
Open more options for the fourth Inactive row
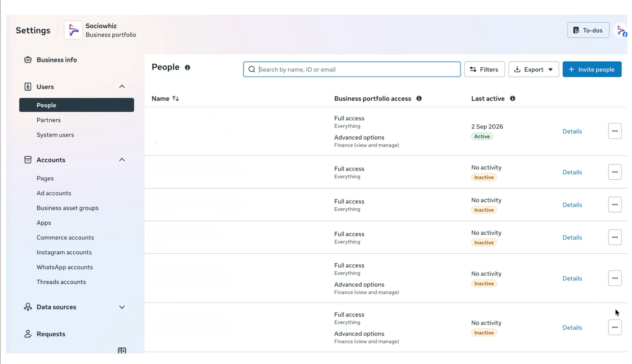coord(615,278)
